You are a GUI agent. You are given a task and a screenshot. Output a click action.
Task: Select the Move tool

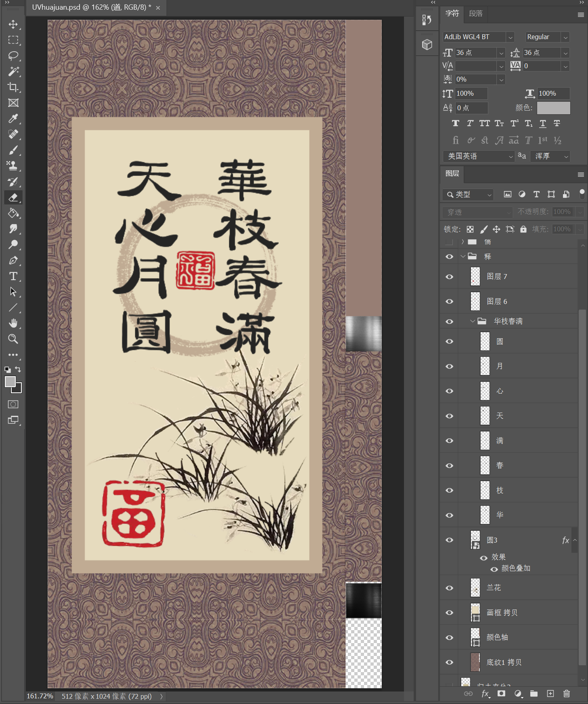[x=13, y=24]
